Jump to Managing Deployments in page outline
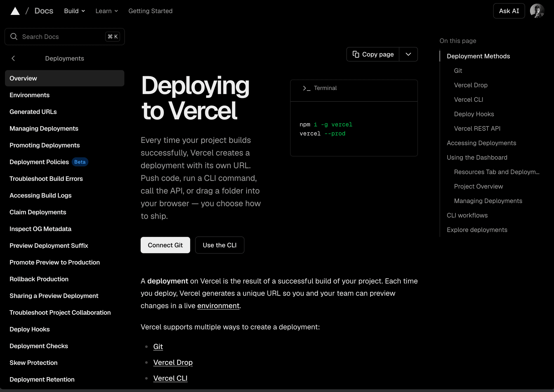 (x=488, y=201)
